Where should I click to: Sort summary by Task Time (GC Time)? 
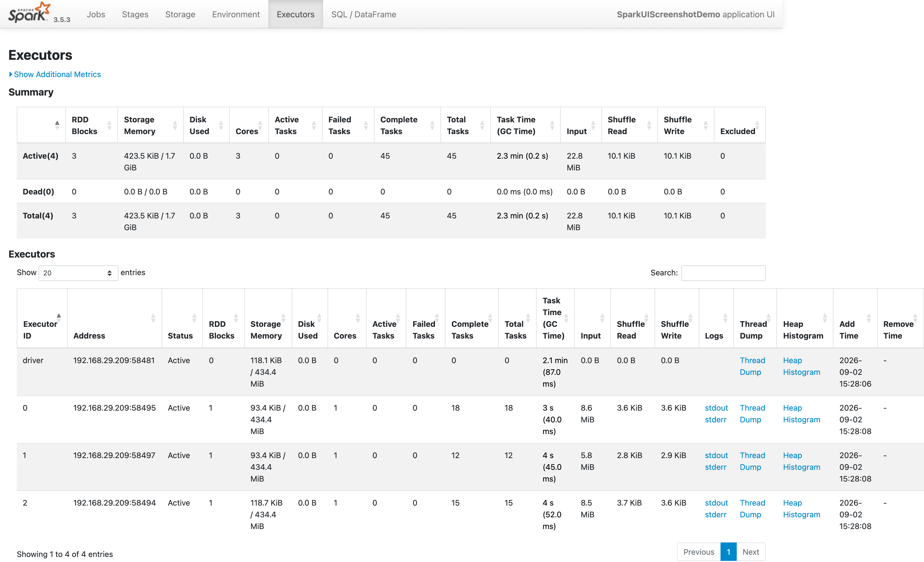pos(525,125)
